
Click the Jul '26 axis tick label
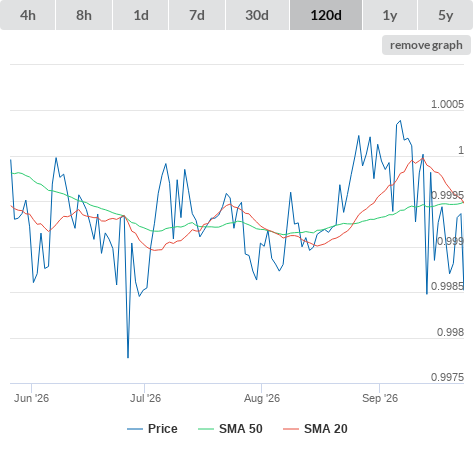[x=145, y=398]
